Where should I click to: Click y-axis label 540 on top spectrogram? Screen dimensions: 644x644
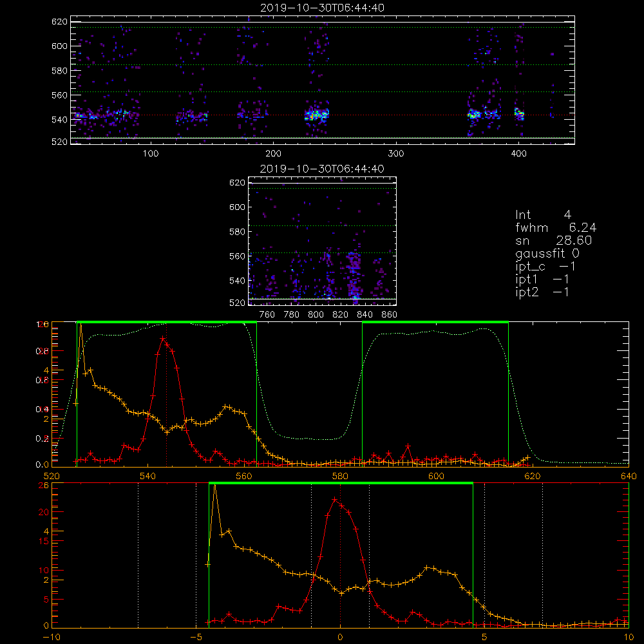[59, 120]
